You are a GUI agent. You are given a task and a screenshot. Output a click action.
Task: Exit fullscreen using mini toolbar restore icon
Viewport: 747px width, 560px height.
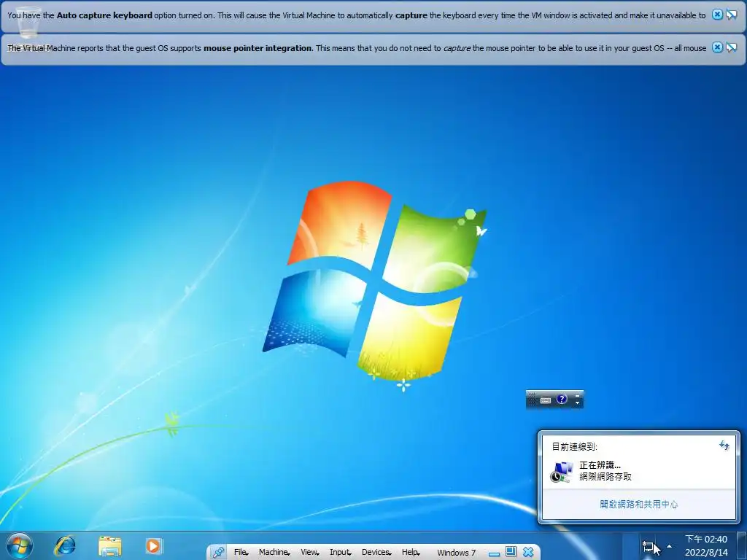click(x=511, y=551)
